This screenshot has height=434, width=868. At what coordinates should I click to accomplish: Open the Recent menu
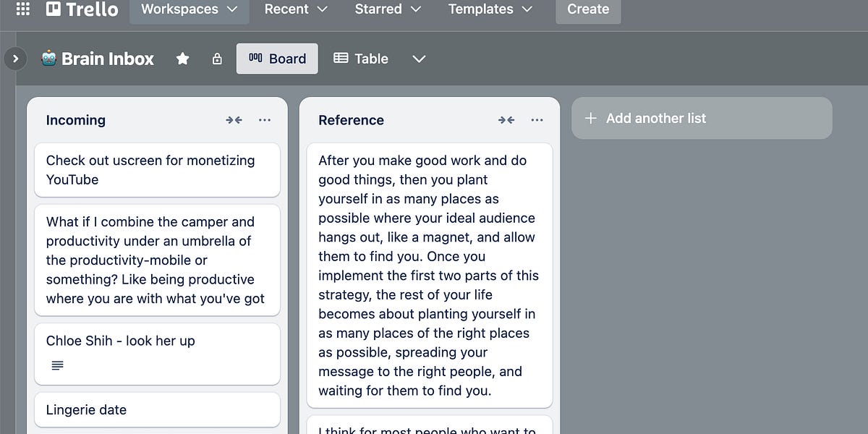click(x=296, y=9)
